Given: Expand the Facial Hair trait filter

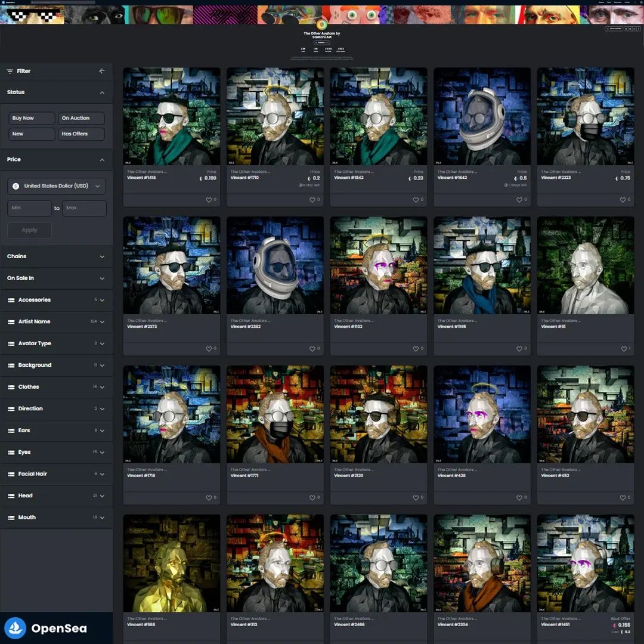Looking at the screenshot, I should click(56, 475).
